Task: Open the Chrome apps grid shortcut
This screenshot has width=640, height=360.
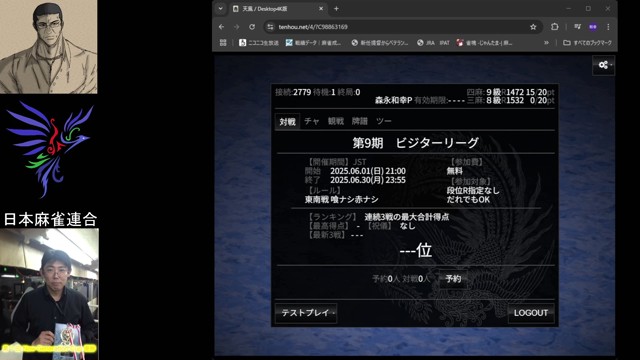Action: 223,42
